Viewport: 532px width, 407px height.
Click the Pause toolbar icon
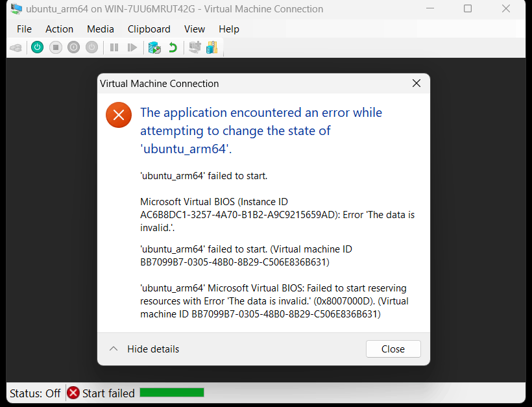(114, 47)
